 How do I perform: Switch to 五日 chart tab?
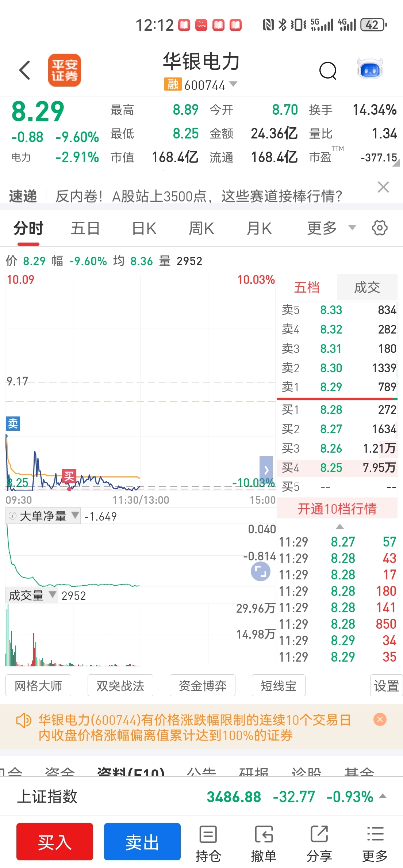click(x=85, y=228)
